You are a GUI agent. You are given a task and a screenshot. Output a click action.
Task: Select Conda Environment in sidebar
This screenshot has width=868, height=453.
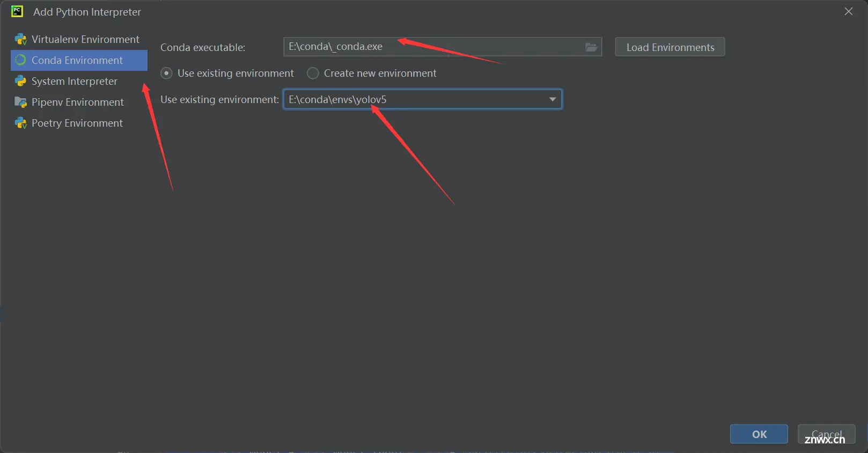click(x=79, y=60)
